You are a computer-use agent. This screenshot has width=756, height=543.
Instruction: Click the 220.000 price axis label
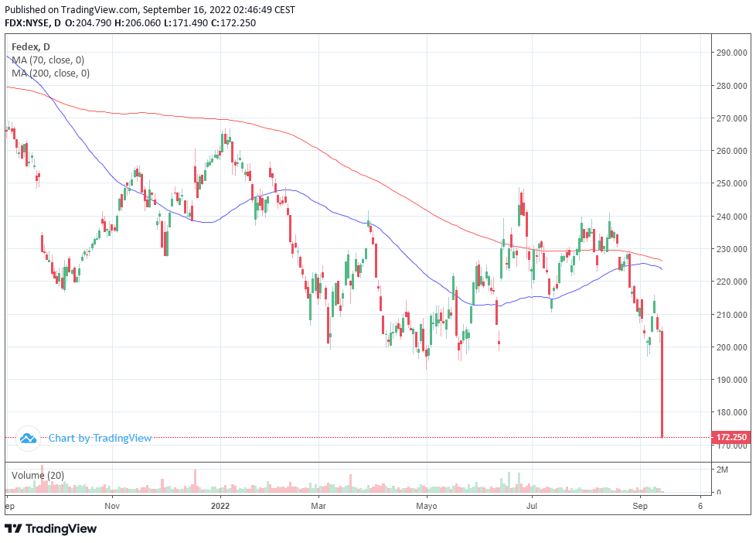(x=732, y=282)
